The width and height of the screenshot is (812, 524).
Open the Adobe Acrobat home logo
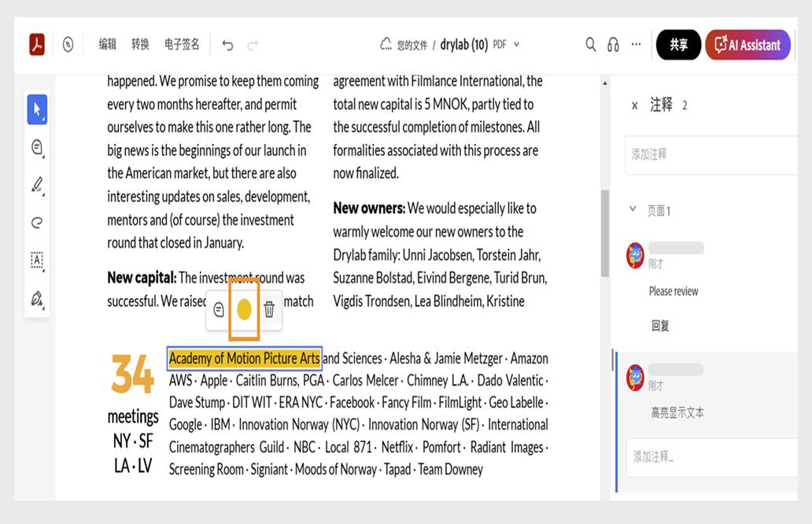(x=37, y=45)
